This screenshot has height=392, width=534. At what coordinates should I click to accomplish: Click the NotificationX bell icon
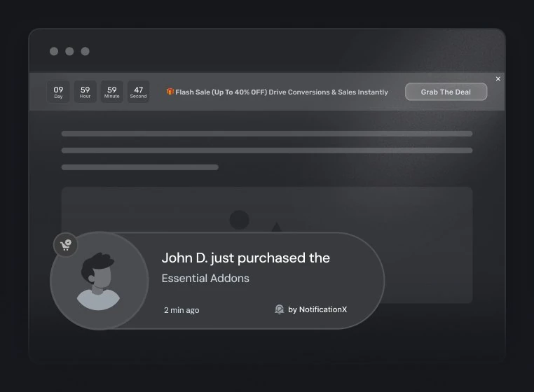pos(279,309)
